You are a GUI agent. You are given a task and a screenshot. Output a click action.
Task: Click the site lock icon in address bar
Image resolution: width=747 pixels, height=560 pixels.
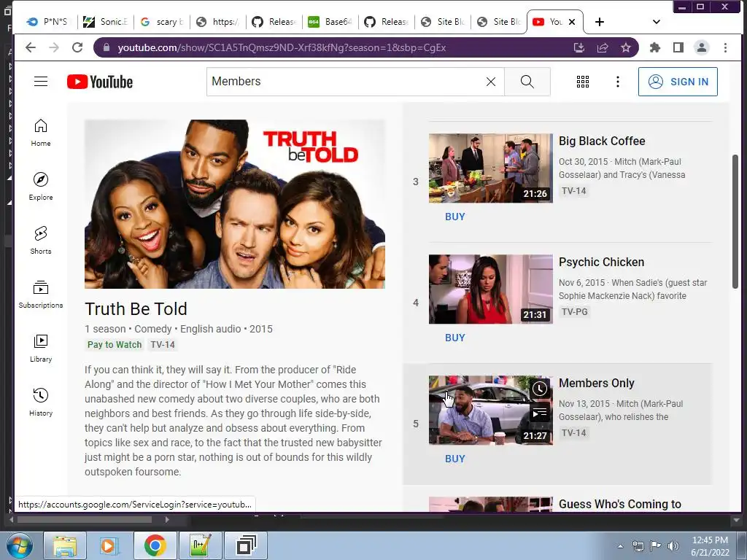pyautogui.click(x=107, y=47)
